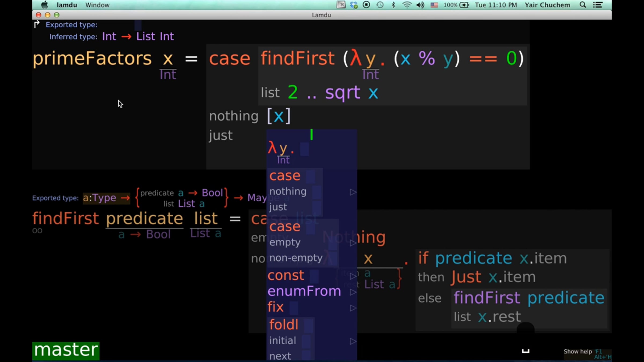Click the if keyword in findFirst body
Screen dimensions: 644x362
click(423, 258)
